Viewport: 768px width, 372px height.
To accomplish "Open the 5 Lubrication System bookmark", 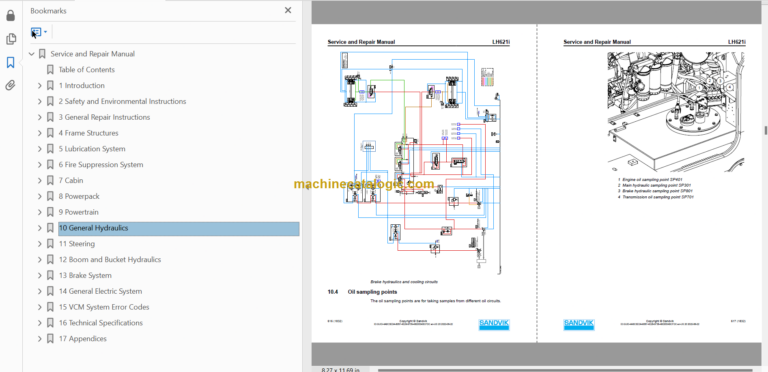I will point(92,149).
